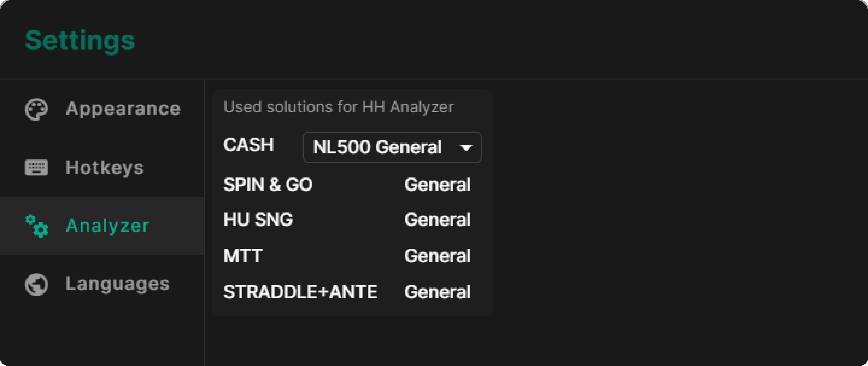Viewport: 868px width, 366px height.
Task: Expand the CASH solution dropdown arrow
Action: click(x=466, y=147)
